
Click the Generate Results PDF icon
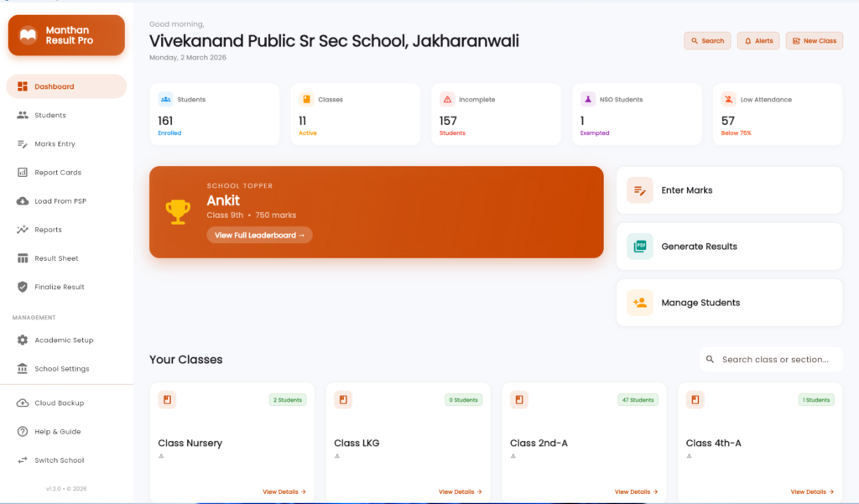point(639,246)
